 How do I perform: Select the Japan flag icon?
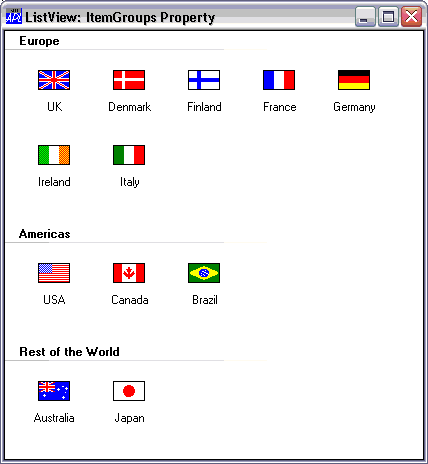[129, 391]
